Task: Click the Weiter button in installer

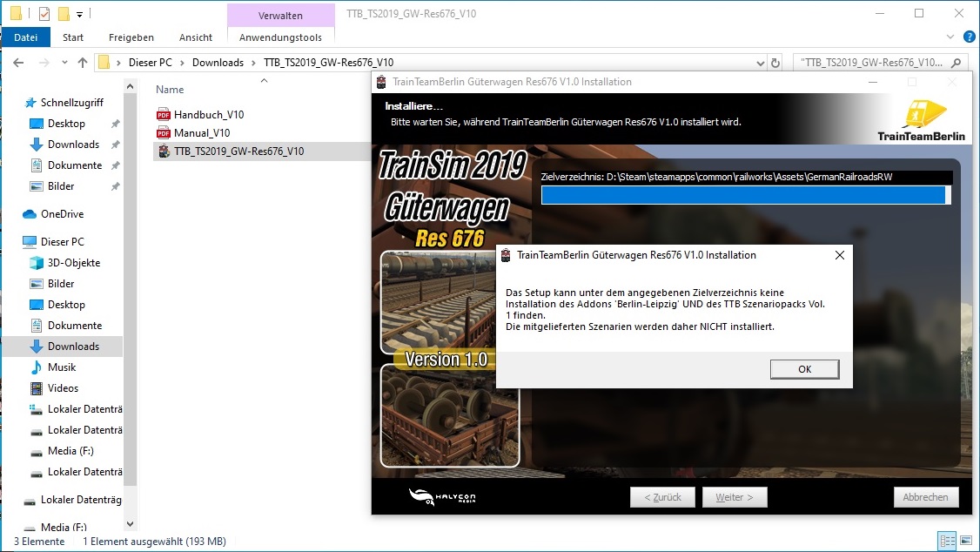Action: [735, 497]
